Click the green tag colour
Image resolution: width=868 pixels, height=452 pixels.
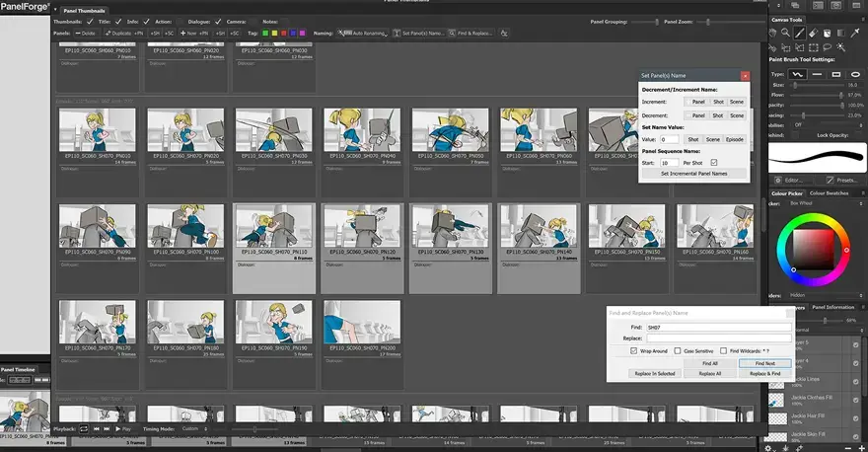265,34
